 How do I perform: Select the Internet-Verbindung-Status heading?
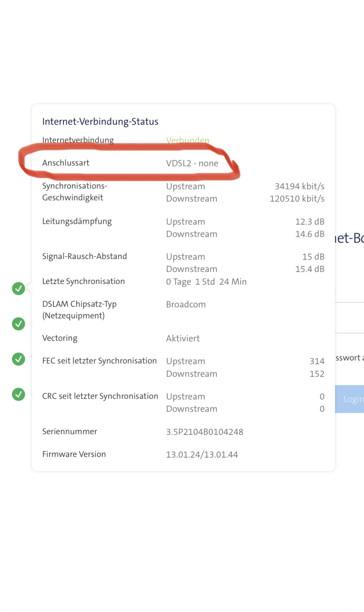[x=100, y=121]
